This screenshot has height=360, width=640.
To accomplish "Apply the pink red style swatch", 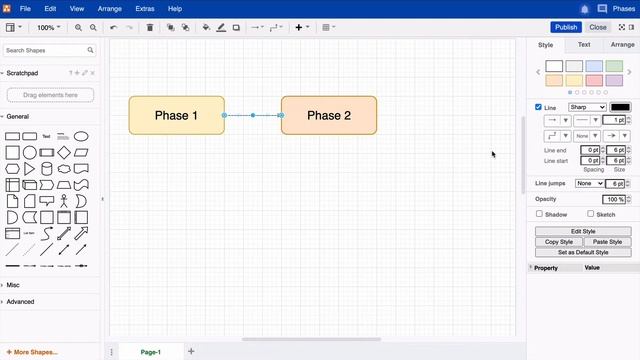I will pos(594,80).
